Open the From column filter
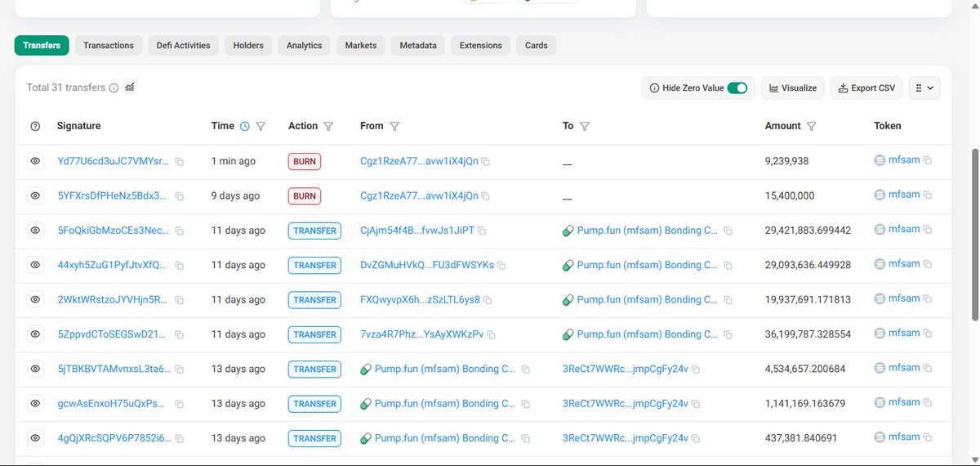This screenshot has height=466, width=980. pos(394,127)
